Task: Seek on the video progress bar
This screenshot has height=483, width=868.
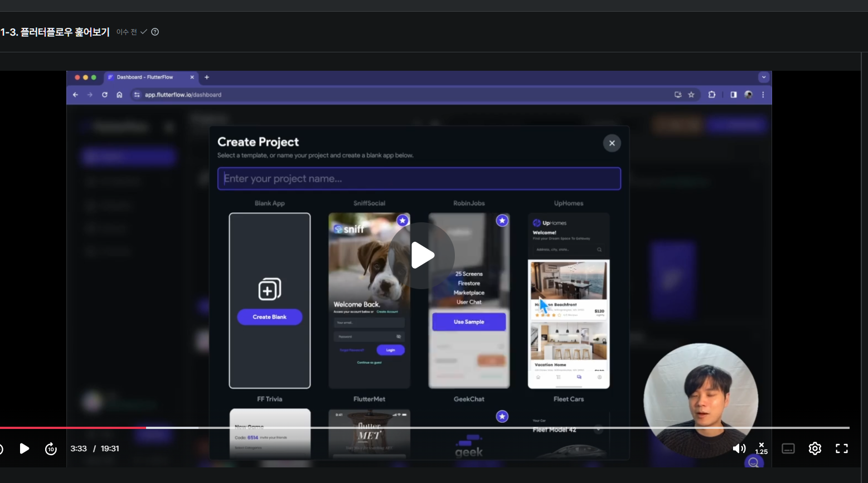Action: (425, 428)
